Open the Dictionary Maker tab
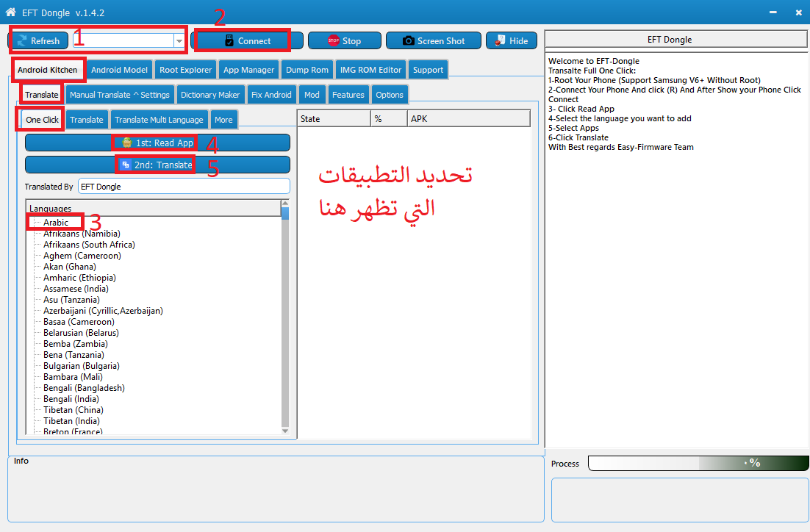 click(x=209, y=95)
